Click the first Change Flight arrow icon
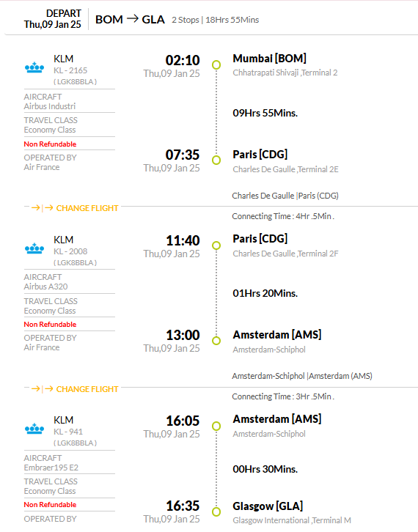The image size is (418, 532). (x=39, y=207)
